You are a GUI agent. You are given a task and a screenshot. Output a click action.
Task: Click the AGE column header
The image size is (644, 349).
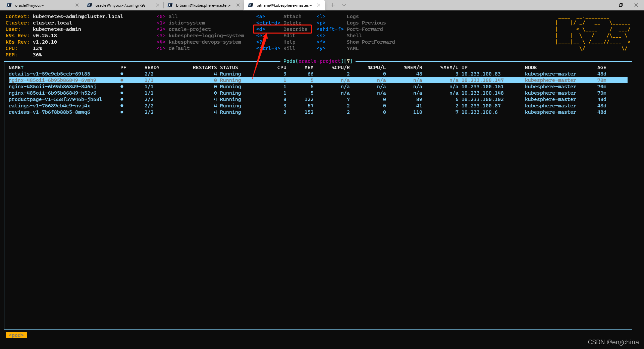tap(602, 67)
